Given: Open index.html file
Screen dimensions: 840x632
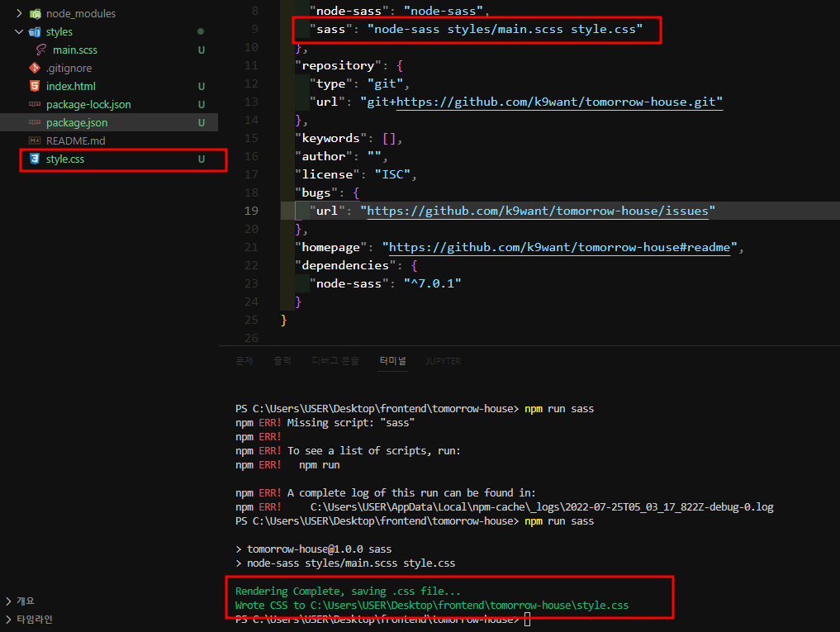Looking at the screenshot, I should (71, 86).
